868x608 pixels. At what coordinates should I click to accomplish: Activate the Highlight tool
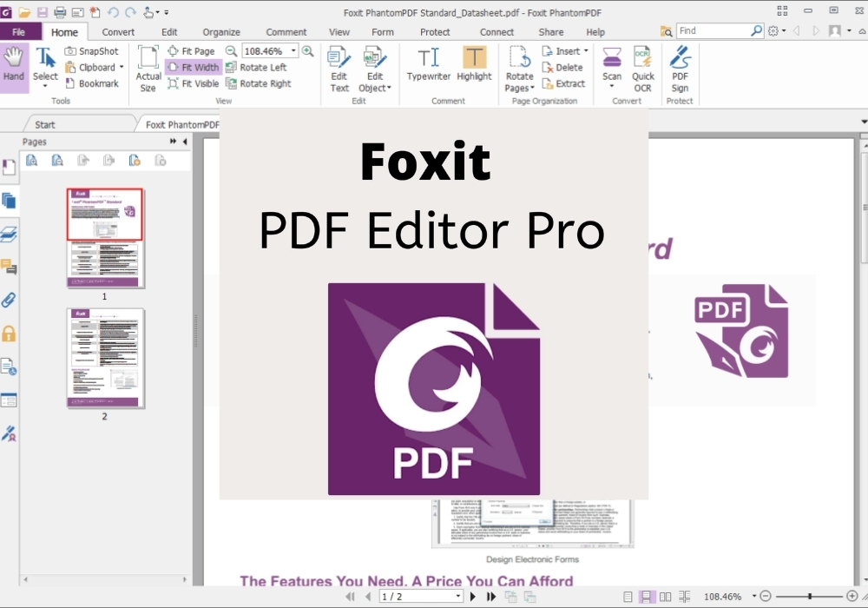(475, 64)
